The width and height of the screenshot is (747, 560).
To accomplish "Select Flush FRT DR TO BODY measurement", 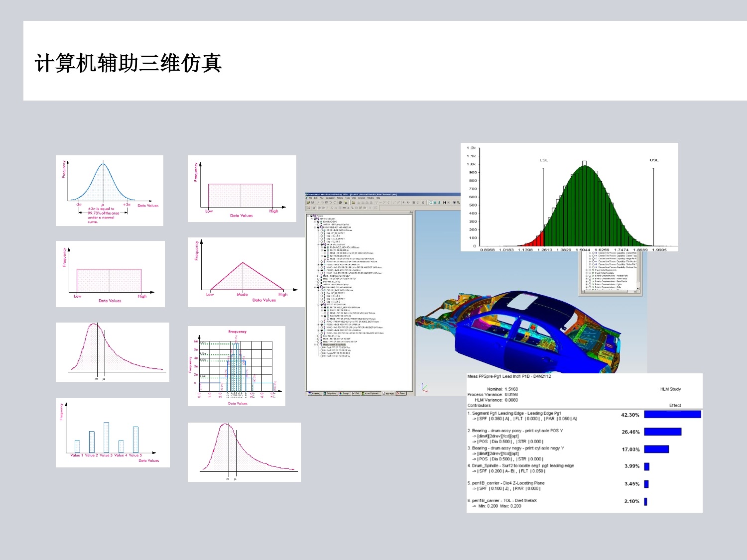I will (338, 347).
